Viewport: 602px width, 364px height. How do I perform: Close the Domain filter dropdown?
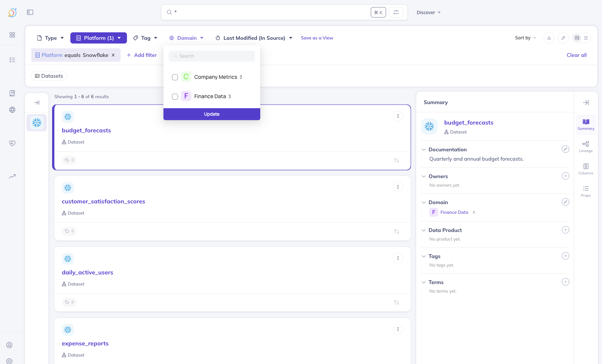(x=187, y=38)
